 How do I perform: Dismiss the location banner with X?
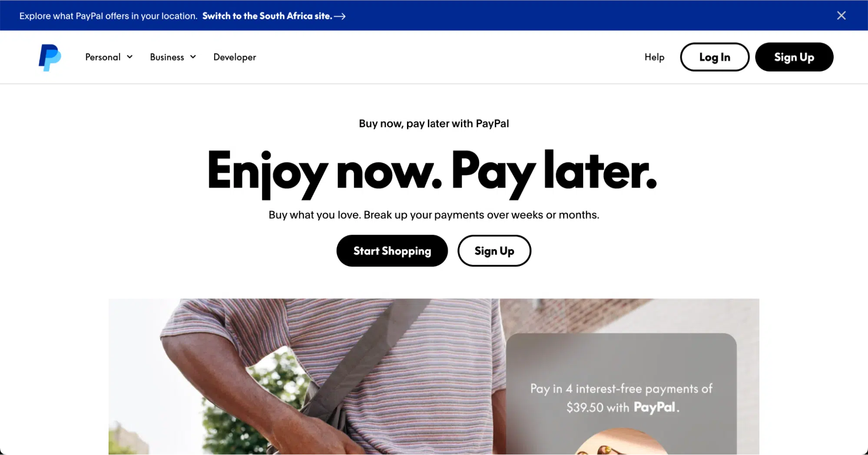[x=841, y=16]
